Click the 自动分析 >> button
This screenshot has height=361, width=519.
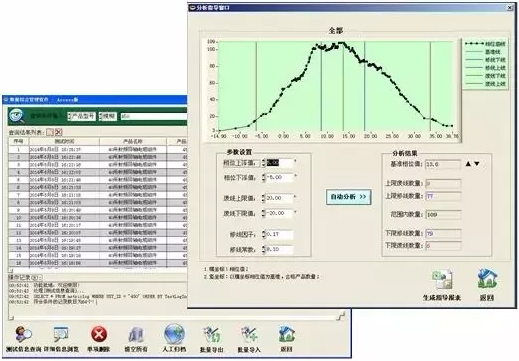348,197
